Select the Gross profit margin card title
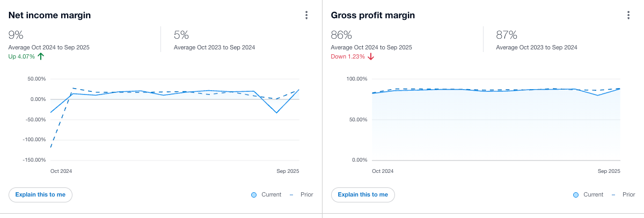 point(373,15)
